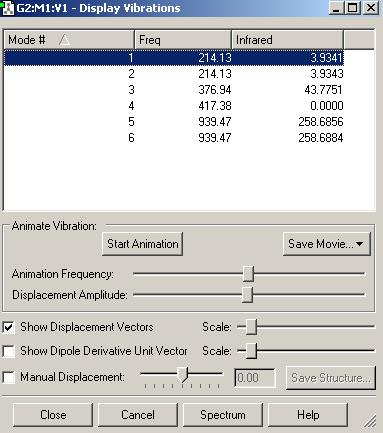Select mode 6 in the vibrations list
Image resolution: width=383 pixels, height=433 pixels.
click(174, 138)
